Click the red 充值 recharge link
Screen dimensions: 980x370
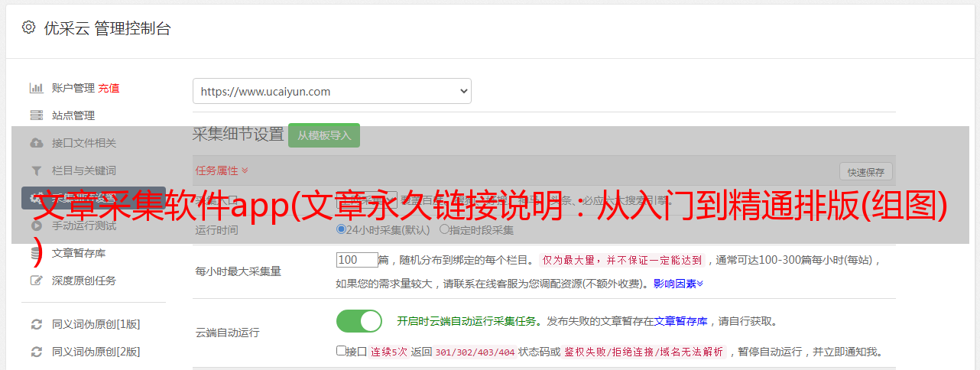tap(109, 88)
